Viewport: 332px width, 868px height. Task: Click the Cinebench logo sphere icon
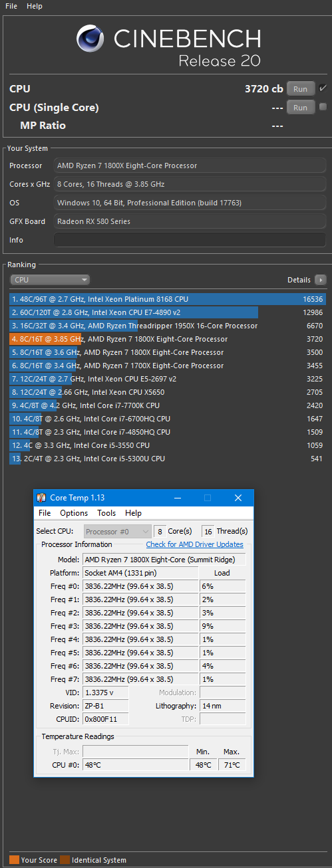[x=90, y=39]
